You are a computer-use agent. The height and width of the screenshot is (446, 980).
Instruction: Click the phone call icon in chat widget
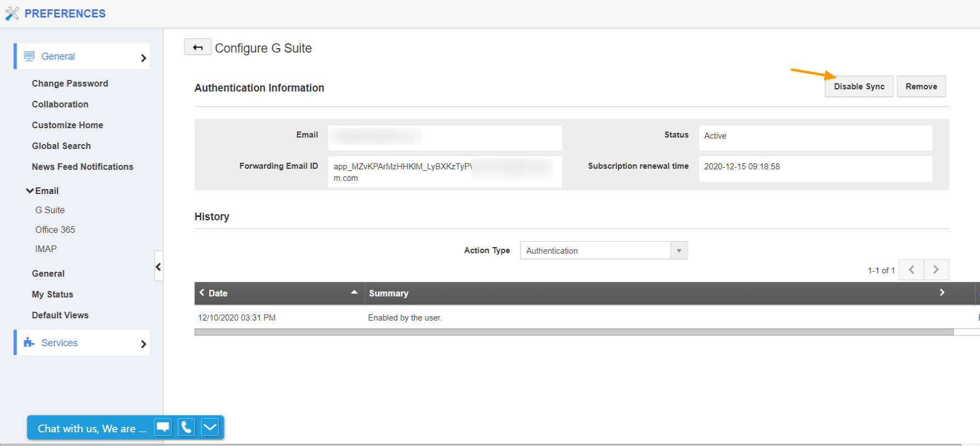[186, 427]
